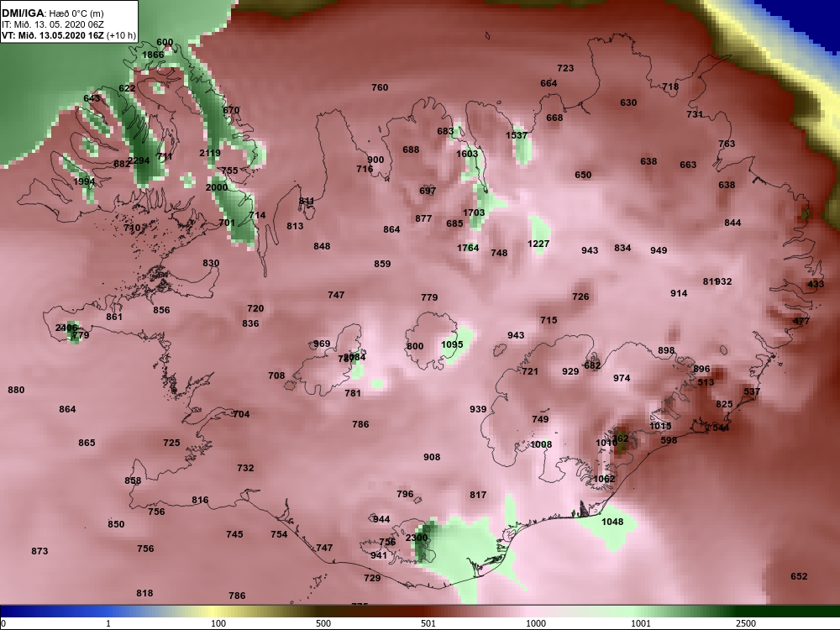Select the value 723 on the map
This screenshot has width=840, height=630.
point(565,68)
